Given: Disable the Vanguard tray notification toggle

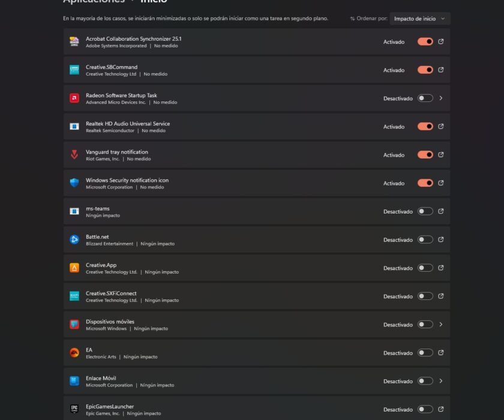Looking at the screenshot, I should pyautogui.click(x=426, y=155).
